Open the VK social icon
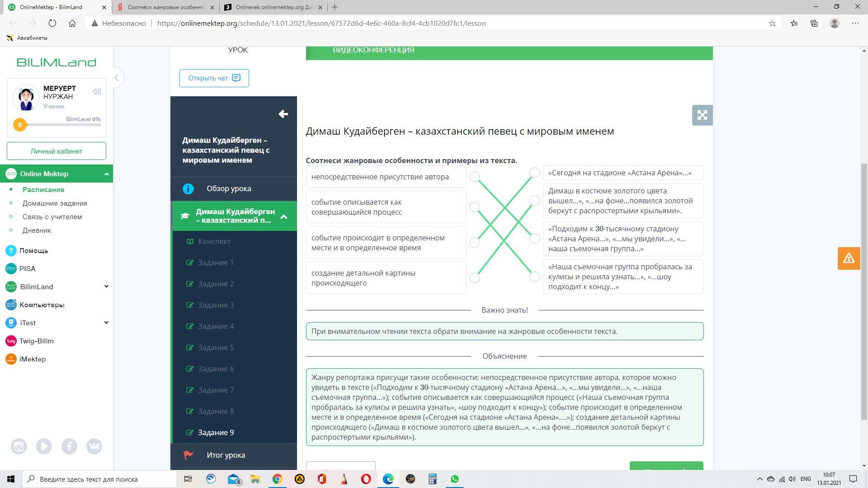This screenshot has width=868, height=488. (94, 446)
